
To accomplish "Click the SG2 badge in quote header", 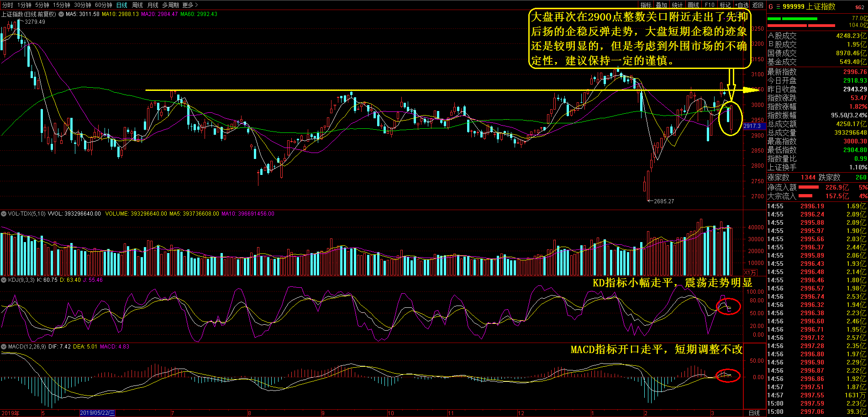I will 859,7.
